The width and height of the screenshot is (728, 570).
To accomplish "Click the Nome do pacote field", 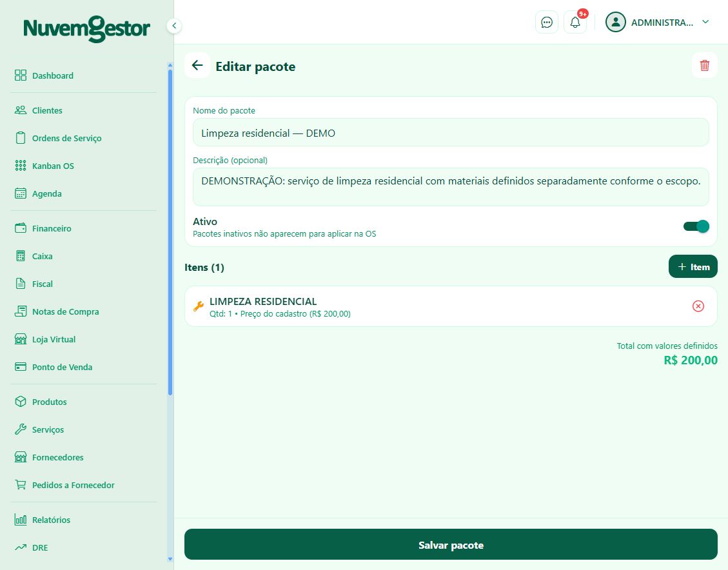I will [451, 133].
